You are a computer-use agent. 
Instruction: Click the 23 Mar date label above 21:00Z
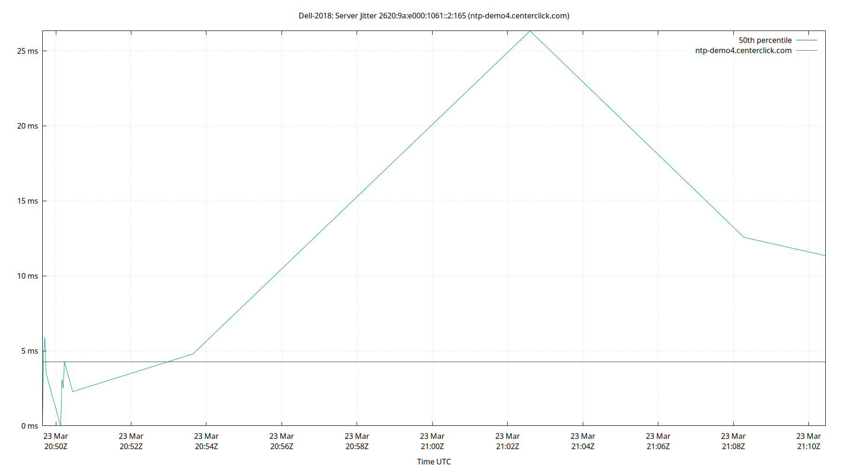click(433, 436)
